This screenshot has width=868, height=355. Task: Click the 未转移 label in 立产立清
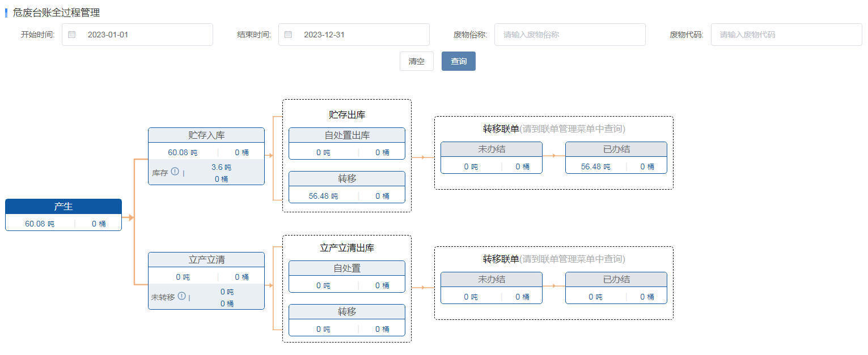point(163,297)
